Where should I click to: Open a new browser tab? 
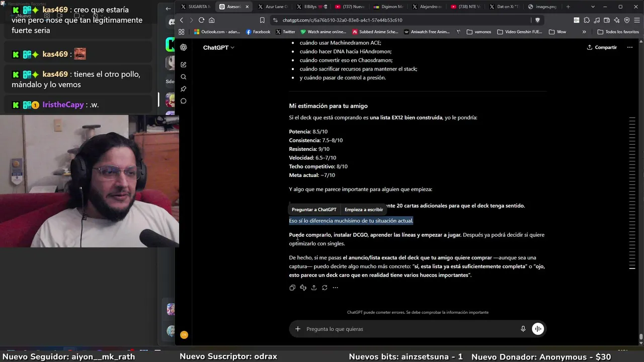pyautogui.click(x=569, y=7)
